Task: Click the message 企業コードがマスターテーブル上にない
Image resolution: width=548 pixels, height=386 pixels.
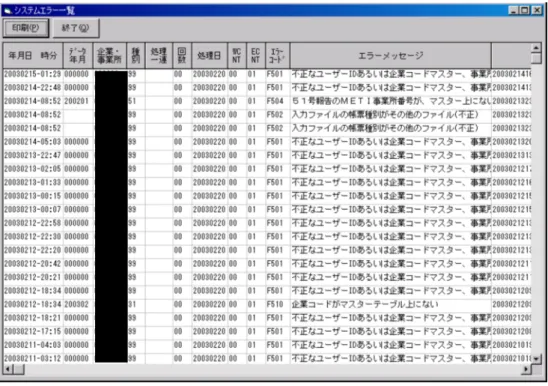Action: (390, 304)
